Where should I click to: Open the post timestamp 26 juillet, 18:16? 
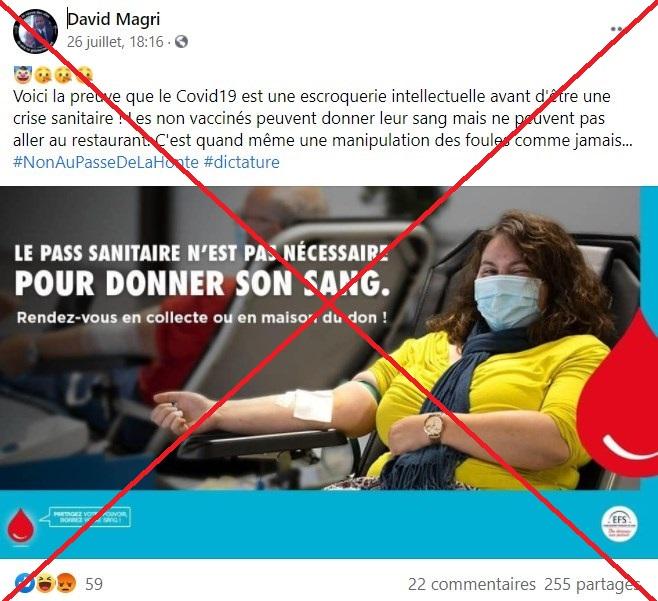pyautogui.click(x=115, y=42)
